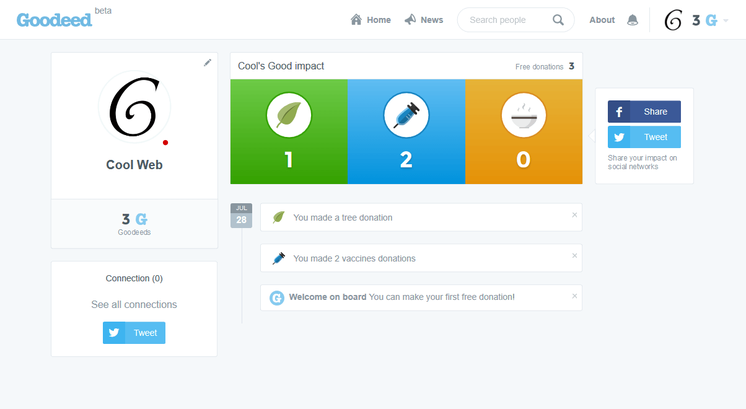Screen dimensions: 746x409
Task: Click the JUL 28 timeline date marker
Action: [241, 215]
